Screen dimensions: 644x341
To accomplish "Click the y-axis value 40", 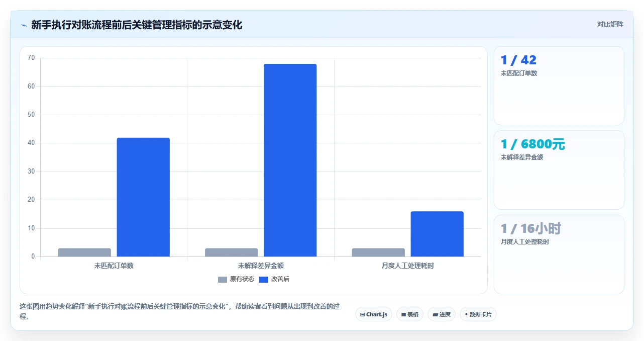I will [31, 143].
